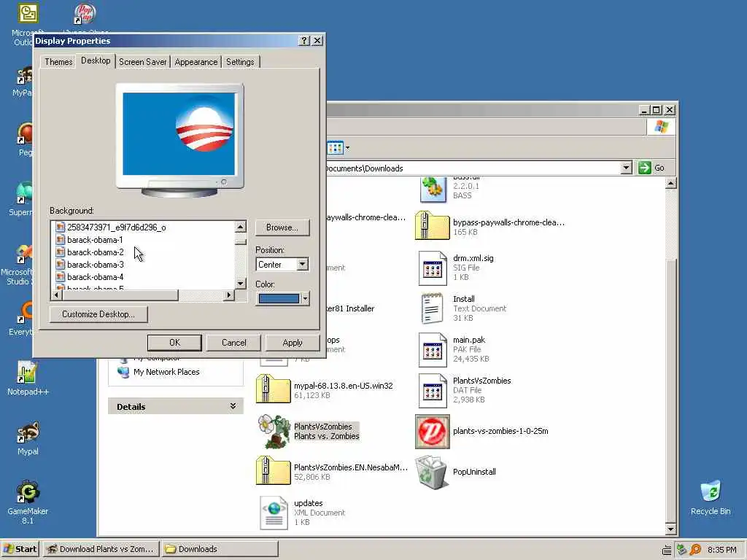Select the PlantsVsZombies flower application icon
This screenshot has height=560, width=747.
point(274,432)
